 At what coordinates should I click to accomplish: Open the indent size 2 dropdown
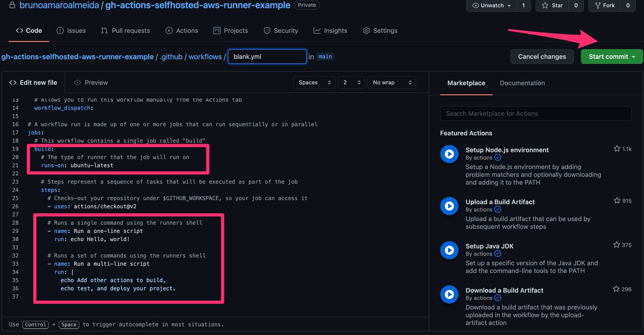351,82
